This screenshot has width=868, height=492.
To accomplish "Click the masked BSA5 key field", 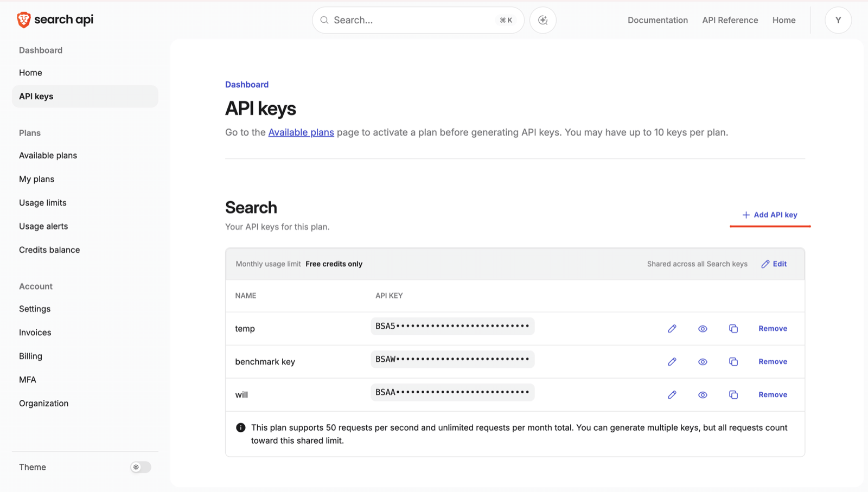I will pyautogui.click(x=452, y=327).
